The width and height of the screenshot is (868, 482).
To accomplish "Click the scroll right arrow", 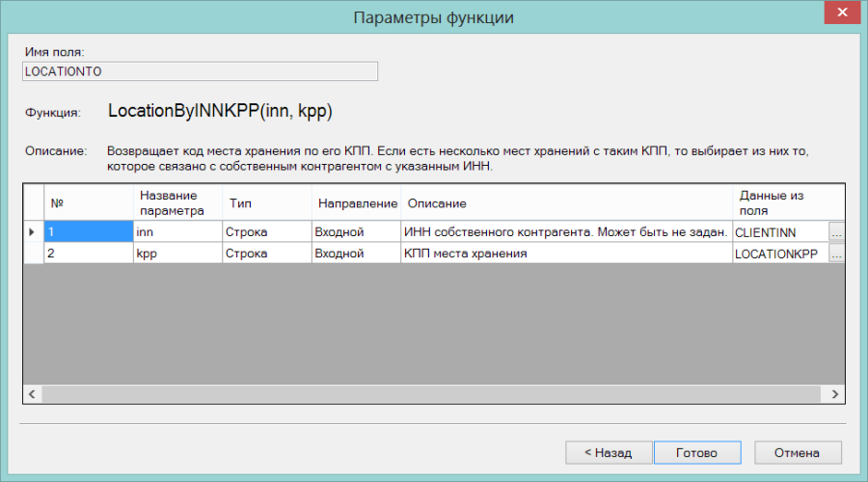I will (x=835, y=394).
